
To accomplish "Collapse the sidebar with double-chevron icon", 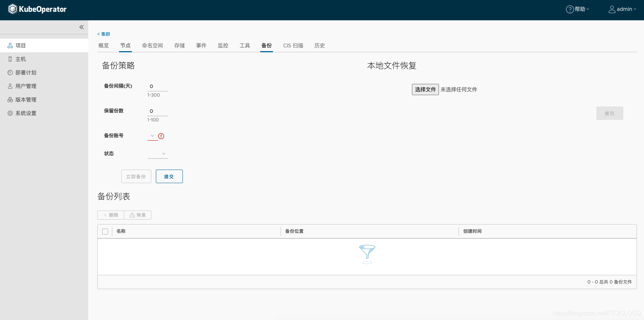I will 81,27.
